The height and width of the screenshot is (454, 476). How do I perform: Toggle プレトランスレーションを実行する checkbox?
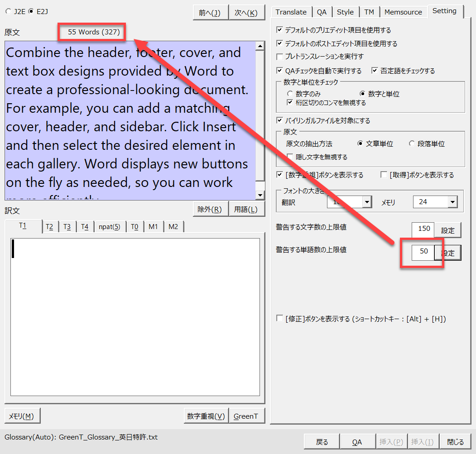click(280, 57)
